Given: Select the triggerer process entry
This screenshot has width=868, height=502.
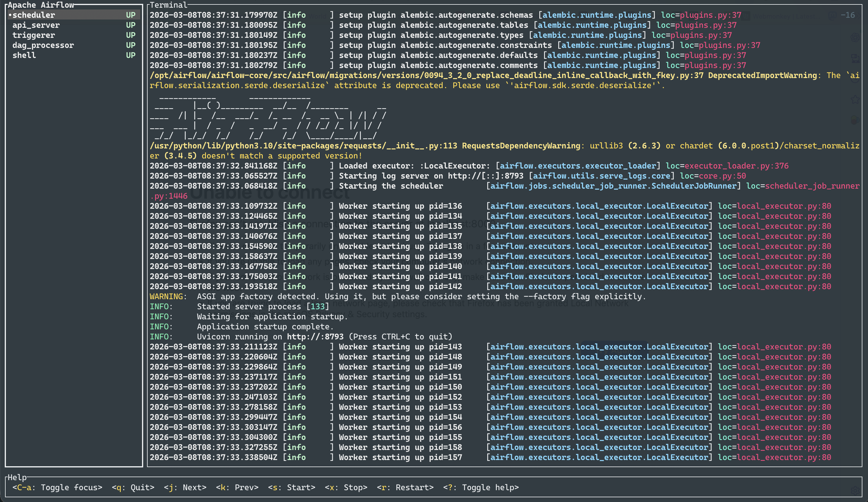Looking at the screenshot, I should [33, 35].
